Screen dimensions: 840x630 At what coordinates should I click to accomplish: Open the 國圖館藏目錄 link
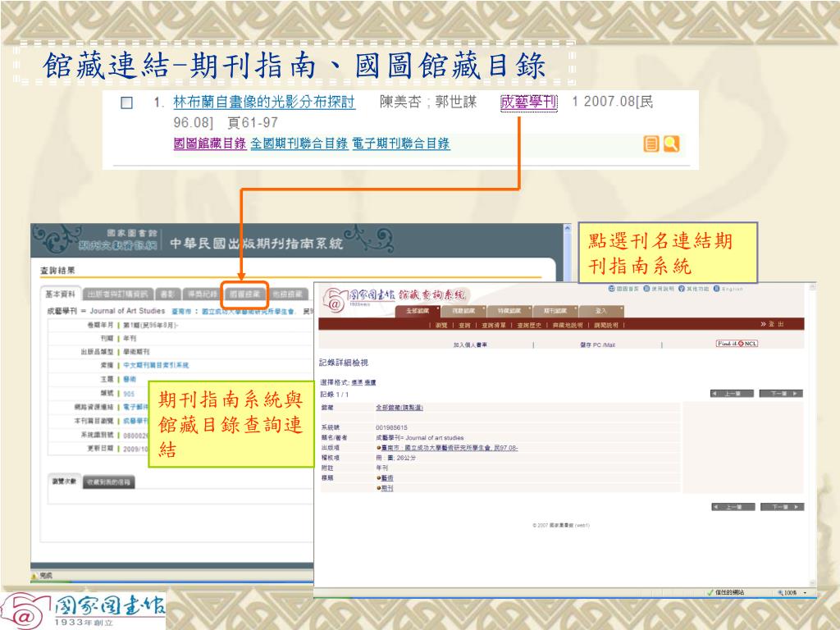click(210, 144)
